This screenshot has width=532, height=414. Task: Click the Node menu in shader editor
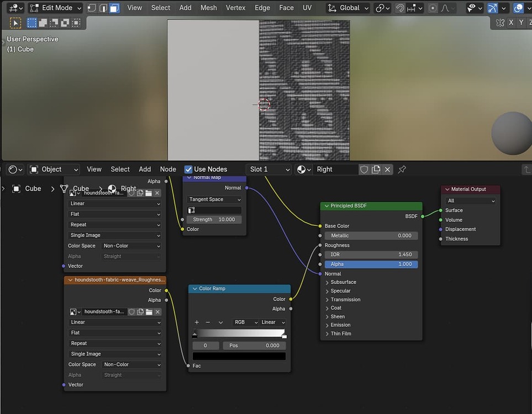coord(168,169)
